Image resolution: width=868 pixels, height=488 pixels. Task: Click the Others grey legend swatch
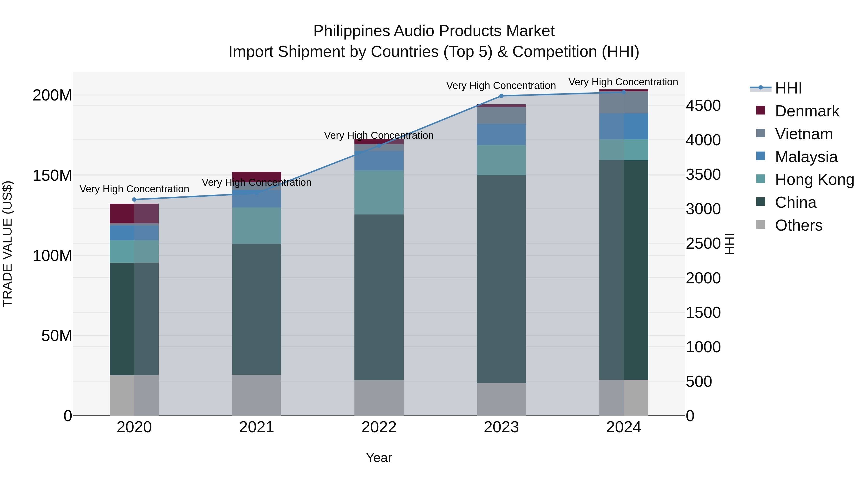760,224
